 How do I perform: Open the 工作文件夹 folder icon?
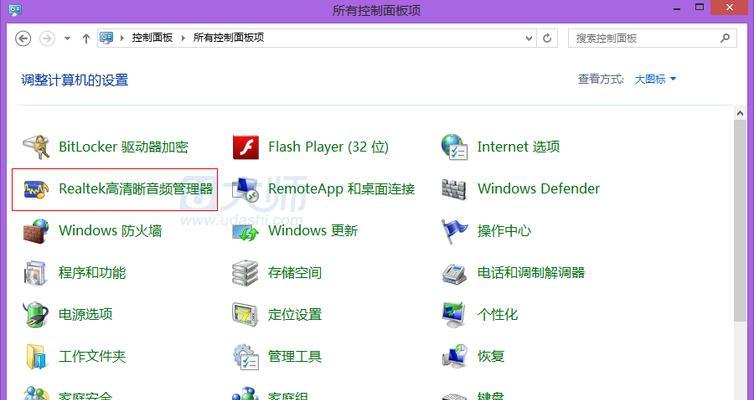36,356
